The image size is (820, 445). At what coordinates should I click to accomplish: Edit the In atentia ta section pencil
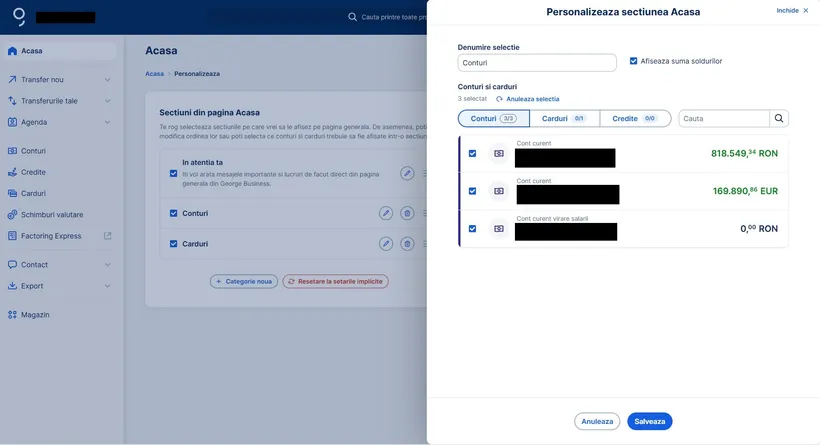[x=407, y=173]
